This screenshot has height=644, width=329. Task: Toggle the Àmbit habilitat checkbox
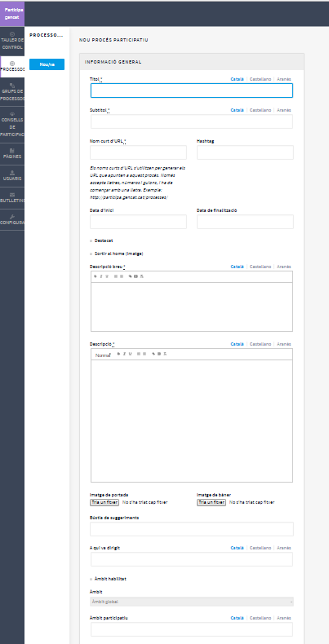pos(91,579)
